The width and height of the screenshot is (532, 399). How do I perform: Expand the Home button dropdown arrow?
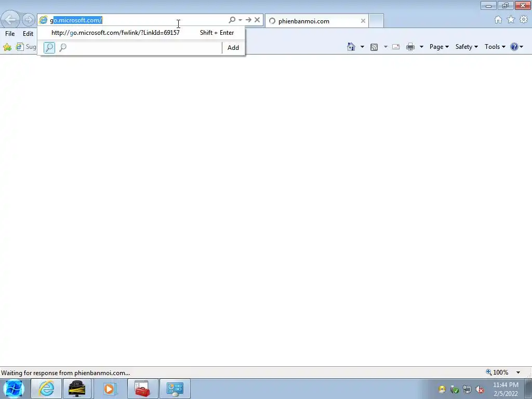(x=362, y=47)
